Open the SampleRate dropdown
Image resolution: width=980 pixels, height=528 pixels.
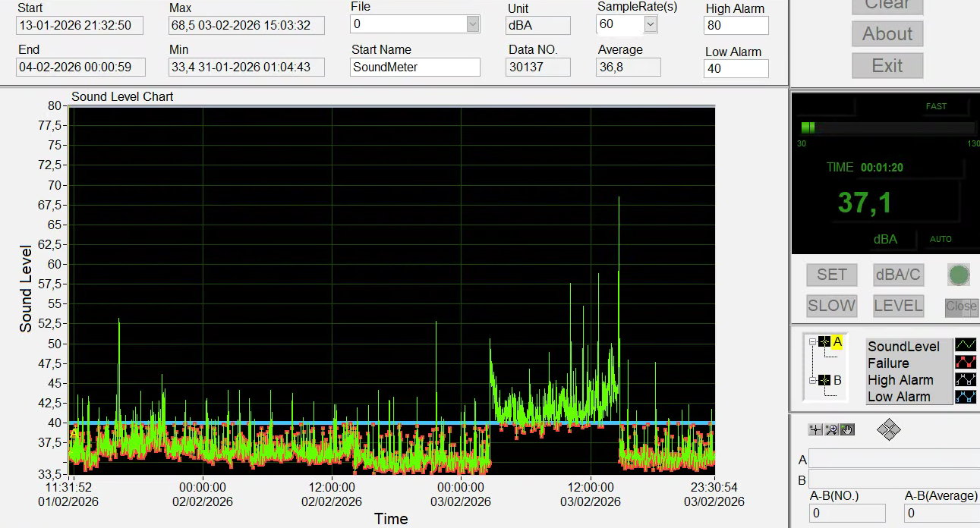point(650,24)
